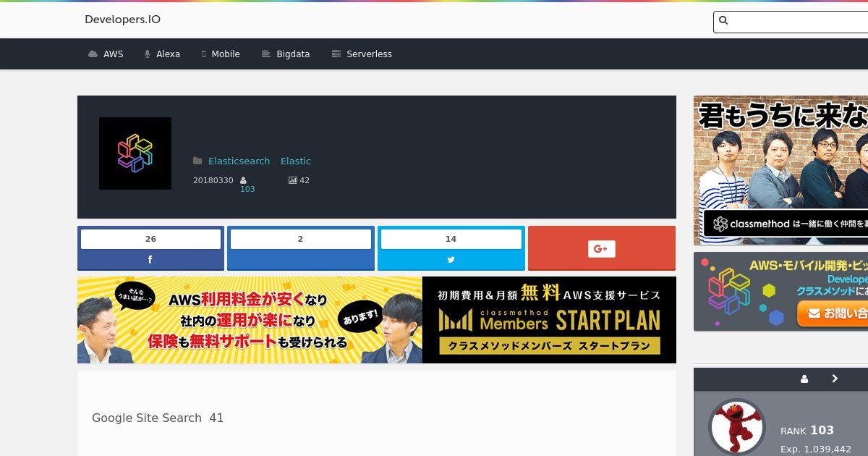Share on Facebook with the f button
This screenshot has height=456, width=868.
click(150, 260)
